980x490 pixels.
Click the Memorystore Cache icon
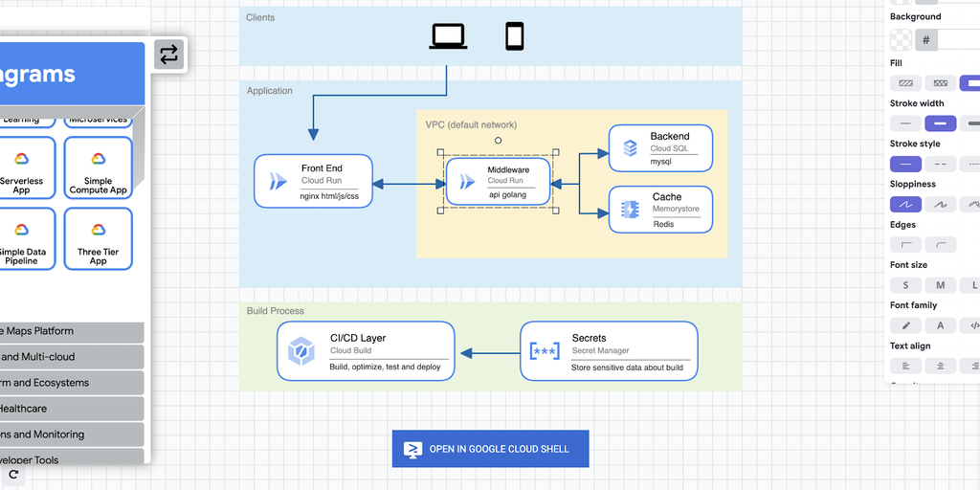tap(630, 210)
